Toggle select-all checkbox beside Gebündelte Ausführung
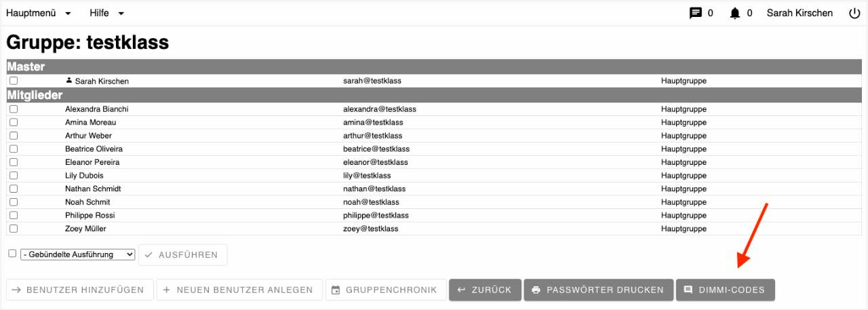This screenshot has width=868, height=310. [12, 253]
